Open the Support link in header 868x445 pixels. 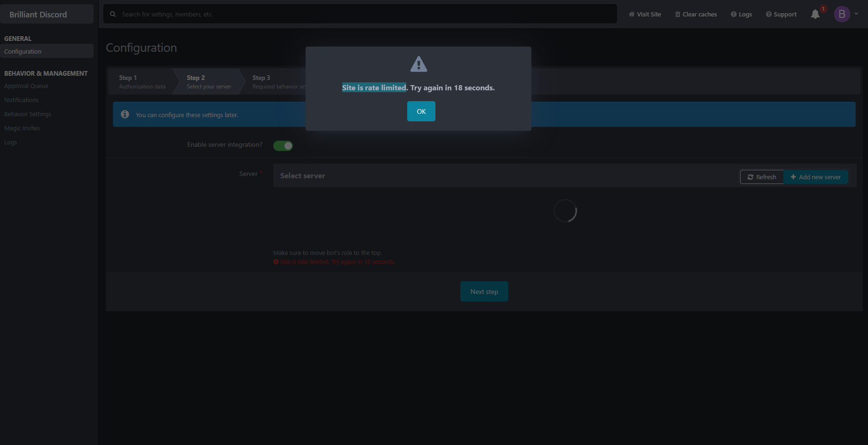coord(781,15)
